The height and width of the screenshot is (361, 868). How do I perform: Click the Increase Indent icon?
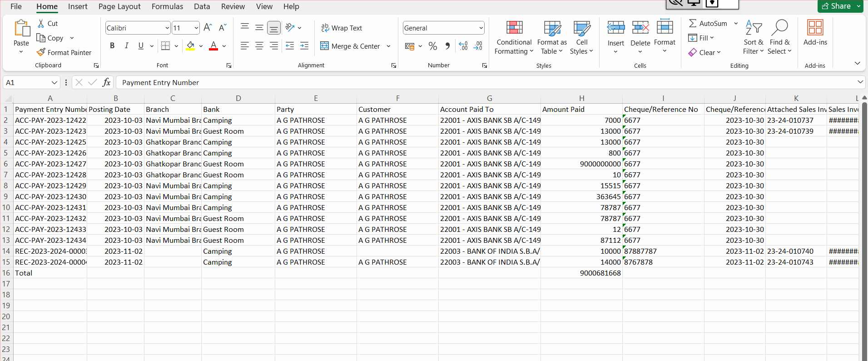(x=304, y=46)
